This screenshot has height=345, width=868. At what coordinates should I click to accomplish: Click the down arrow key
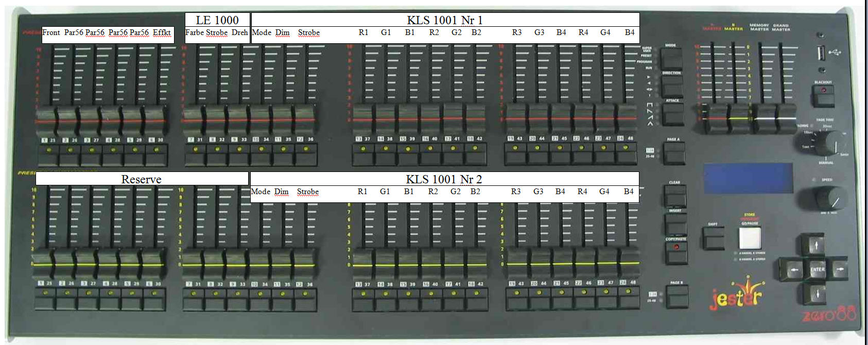pos(816,295)
